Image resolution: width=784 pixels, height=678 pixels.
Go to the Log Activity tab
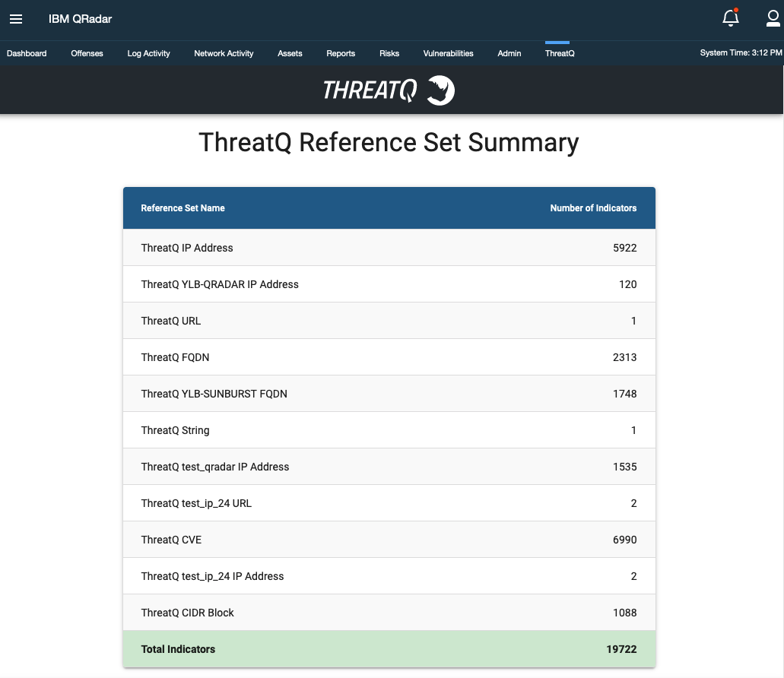(x=148, y=53)
